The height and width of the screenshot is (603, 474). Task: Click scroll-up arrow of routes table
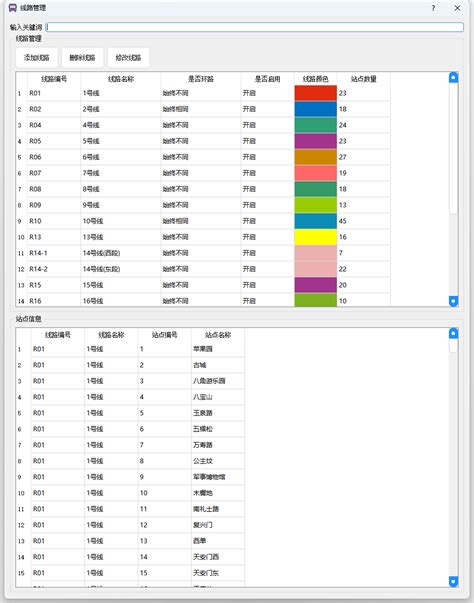tap(453, 77)
